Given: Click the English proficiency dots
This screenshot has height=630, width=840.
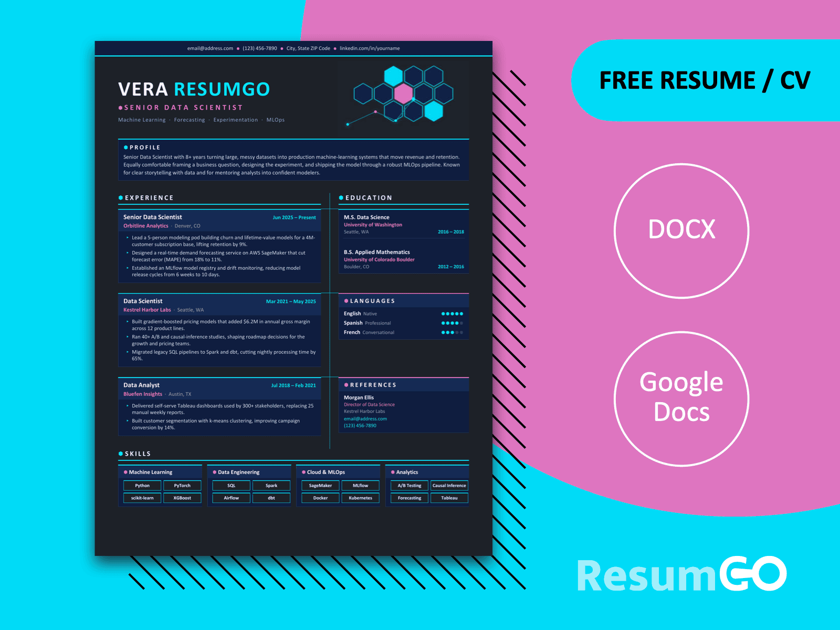Looking at the screenshot, I should tap(452, 313).
